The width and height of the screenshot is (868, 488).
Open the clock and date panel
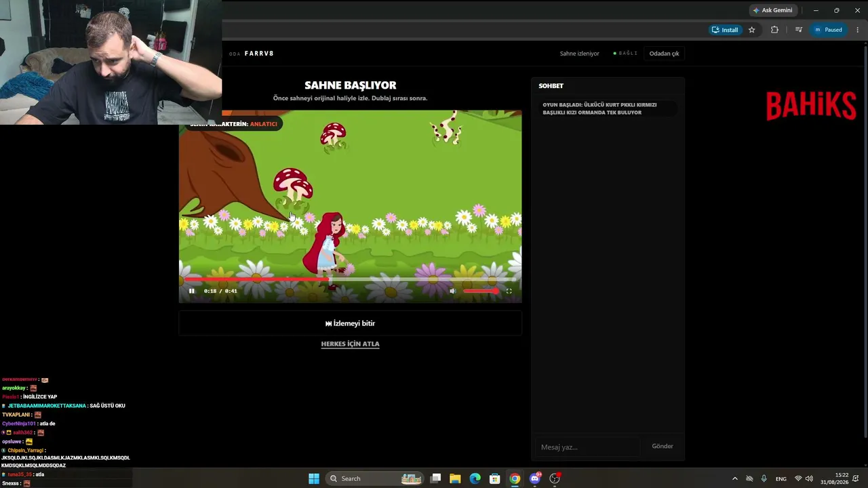click(834, 479)
